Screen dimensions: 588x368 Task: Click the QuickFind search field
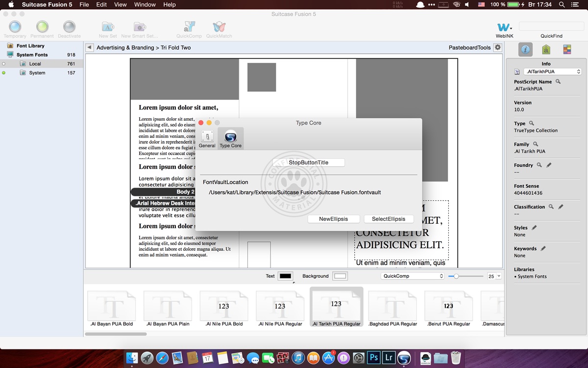click(x=551, y=26)
